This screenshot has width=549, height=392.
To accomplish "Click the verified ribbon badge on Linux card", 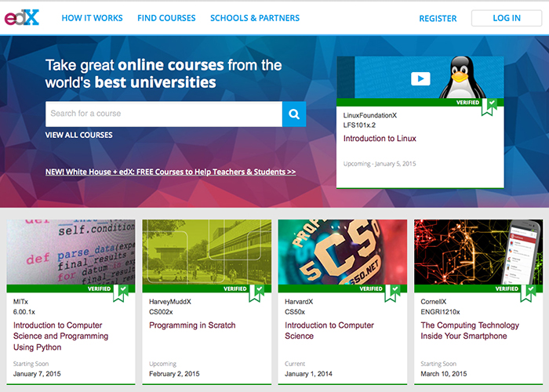I will [489, 107].
